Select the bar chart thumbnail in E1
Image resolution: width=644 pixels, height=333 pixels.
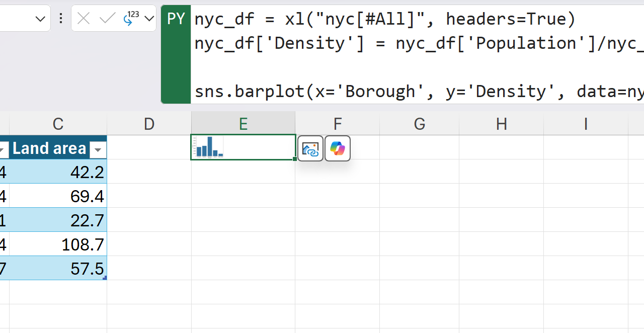pyautogui.click(x=209, y=147)
